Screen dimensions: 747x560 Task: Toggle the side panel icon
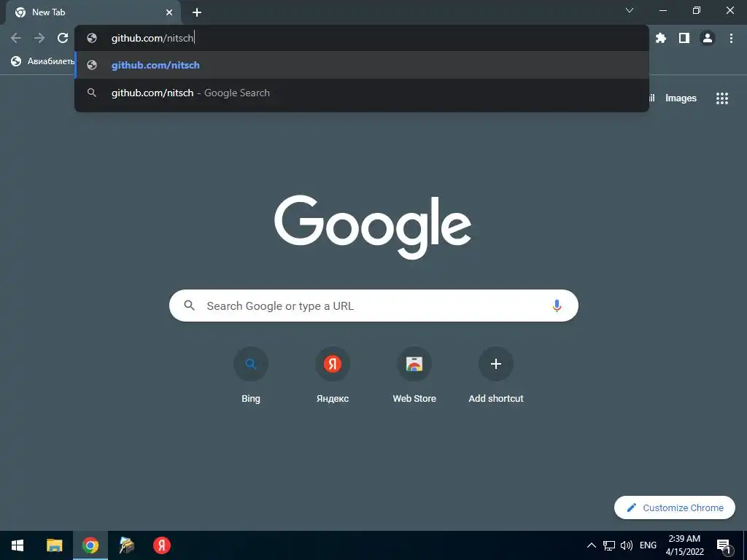coord(684,38)
